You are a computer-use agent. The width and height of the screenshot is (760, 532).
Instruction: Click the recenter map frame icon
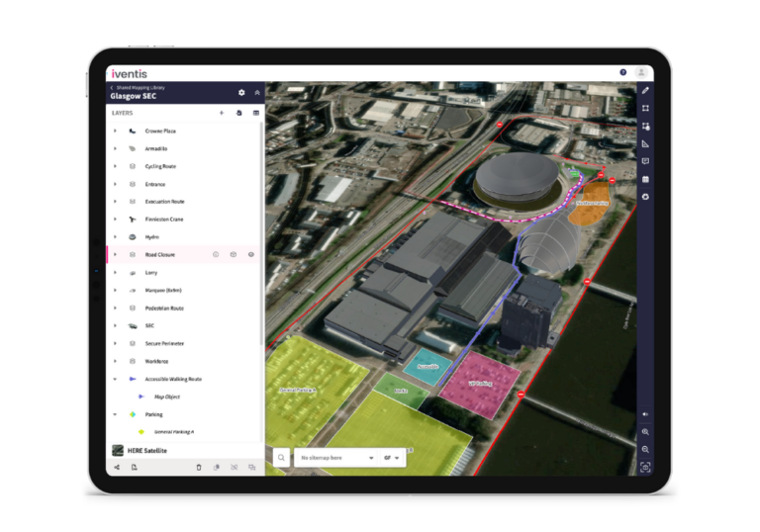click(645, 467)
